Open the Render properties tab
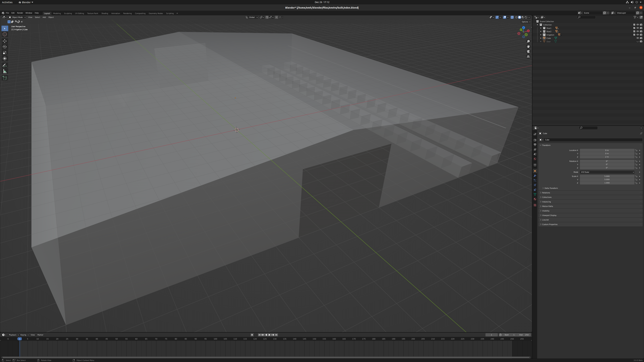The height and width of the screenshot is (362, 644). point(535,140)
